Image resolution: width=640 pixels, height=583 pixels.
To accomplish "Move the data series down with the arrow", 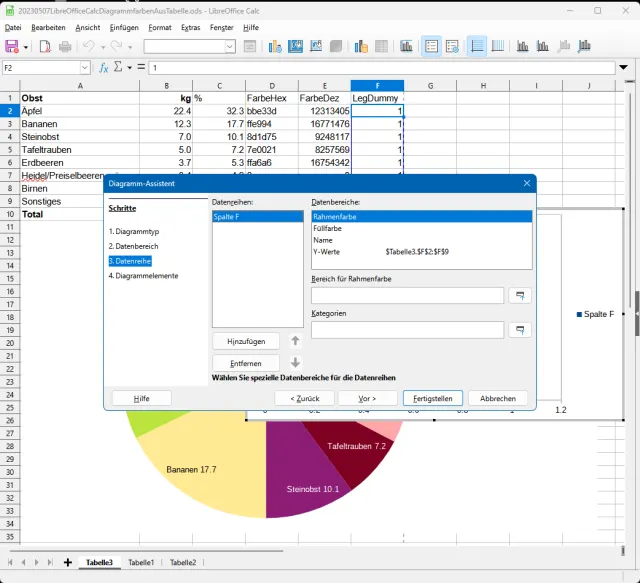I will 295,362.
